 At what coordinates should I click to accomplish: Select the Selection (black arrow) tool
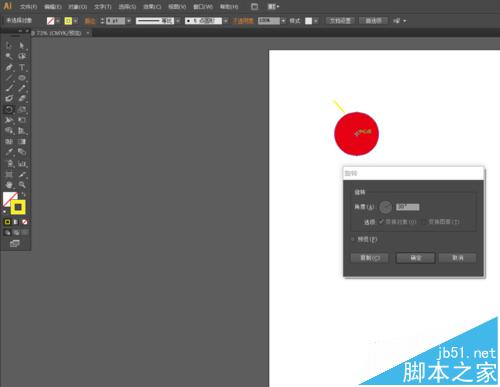click(x=9, y=45)
